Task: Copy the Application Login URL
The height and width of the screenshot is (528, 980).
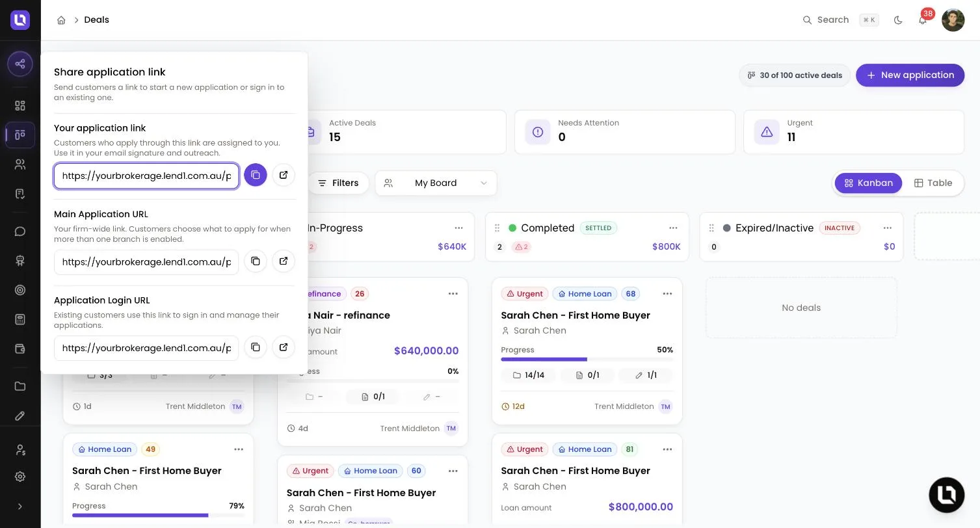Action: point(256,347)
